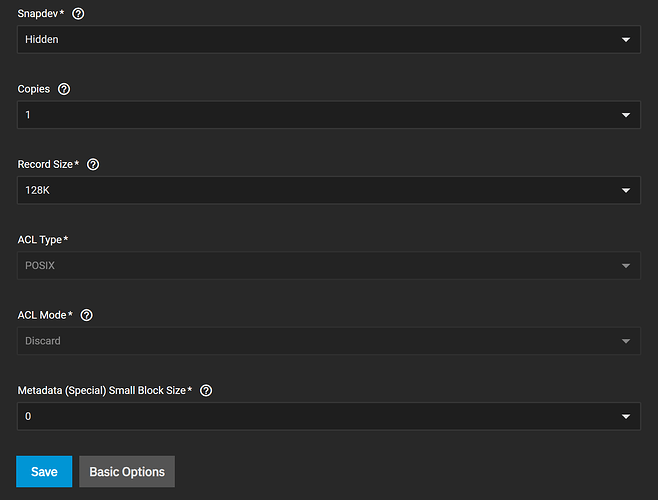Screen dimensions: 658x500
Task: Choose the Record Size field showing 128K
Action: 329,190
